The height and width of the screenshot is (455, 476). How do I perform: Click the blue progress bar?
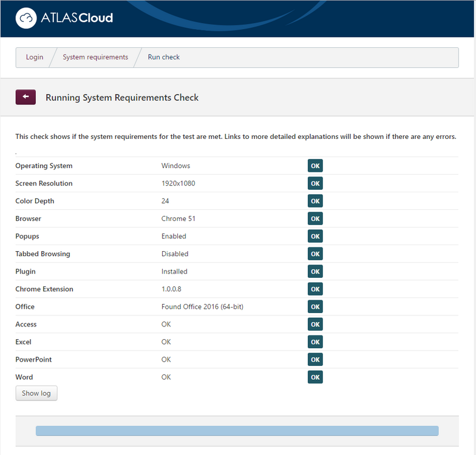tap(237, 431)
